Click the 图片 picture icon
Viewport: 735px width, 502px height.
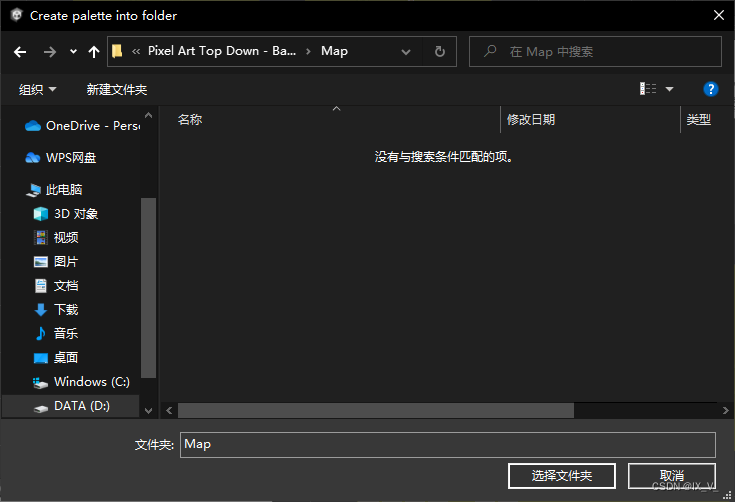[x=41, y=262]
